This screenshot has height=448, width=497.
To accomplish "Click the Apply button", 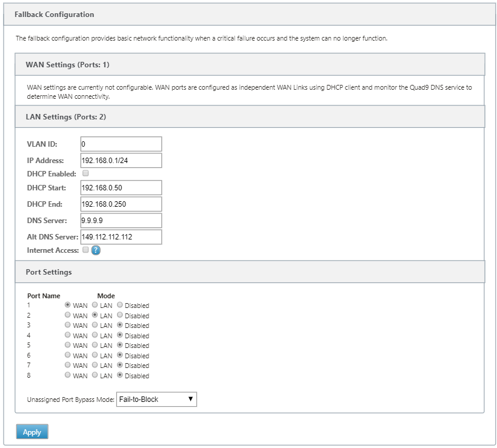I will pos(32,432).
